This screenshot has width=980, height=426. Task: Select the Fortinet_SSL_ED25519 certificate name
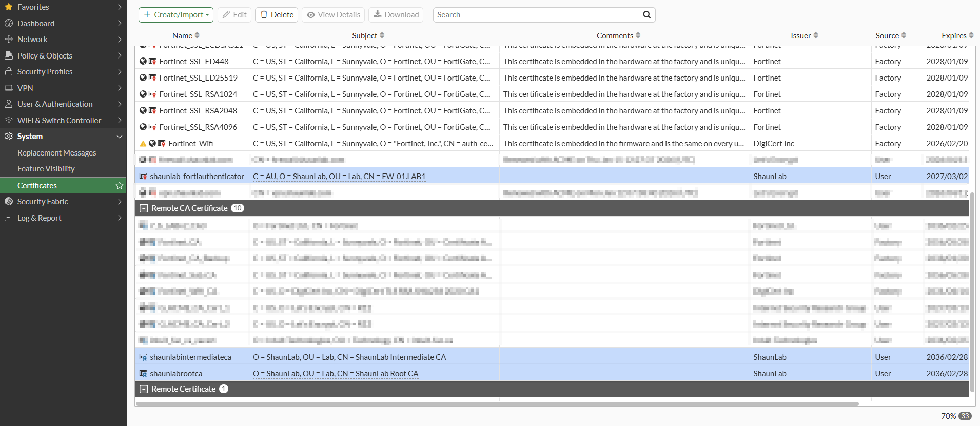[x=198, y=78]
